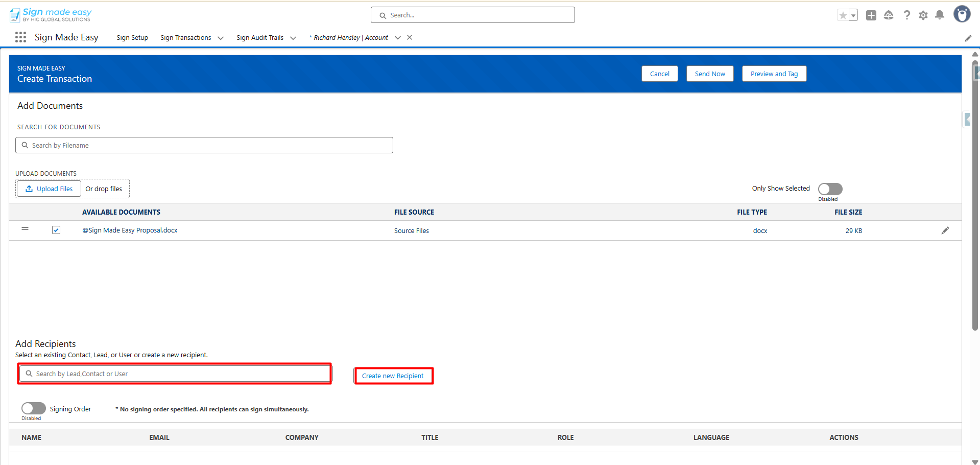Open the Help question mark icon
The width and height of the screenshot is (980, 465).
coord(906,15)
